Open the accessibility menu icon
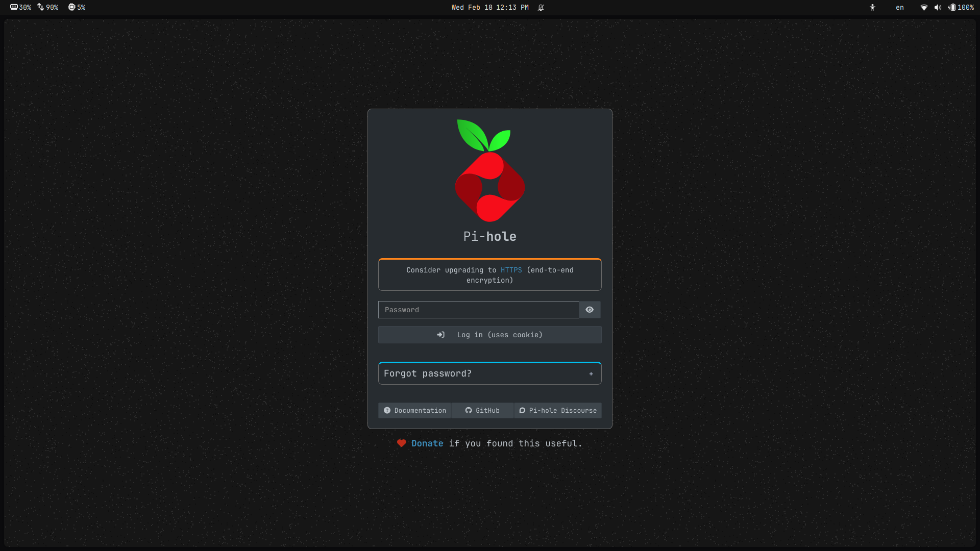 coord(872,8)
